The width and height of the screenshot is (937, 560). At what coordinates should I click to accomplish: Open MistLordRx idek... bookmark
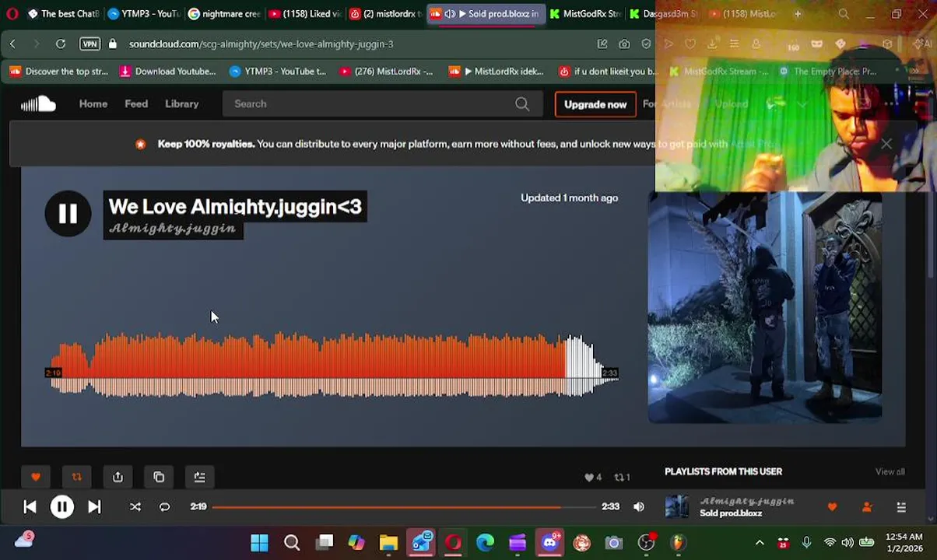tap(497, 72)
